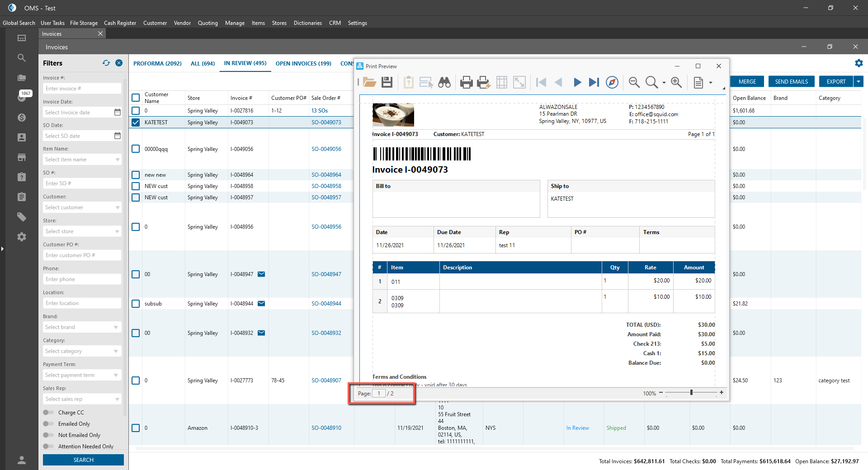Open the Dictionaries menu
Image resolution: width=868 pixels, height=470 pixels.
(307, 23)
